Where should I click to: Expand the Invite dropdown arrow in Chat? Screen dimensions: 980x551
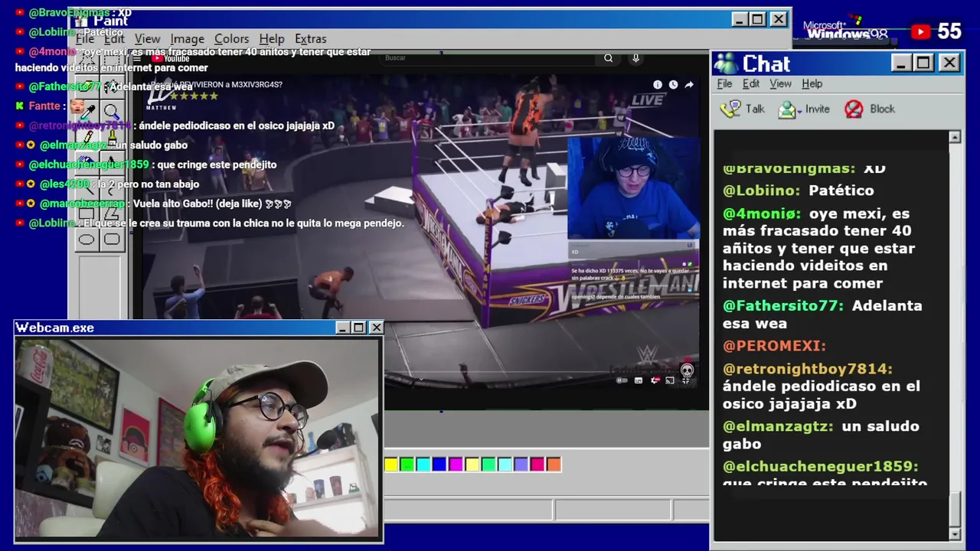click(x=799, y=110)
